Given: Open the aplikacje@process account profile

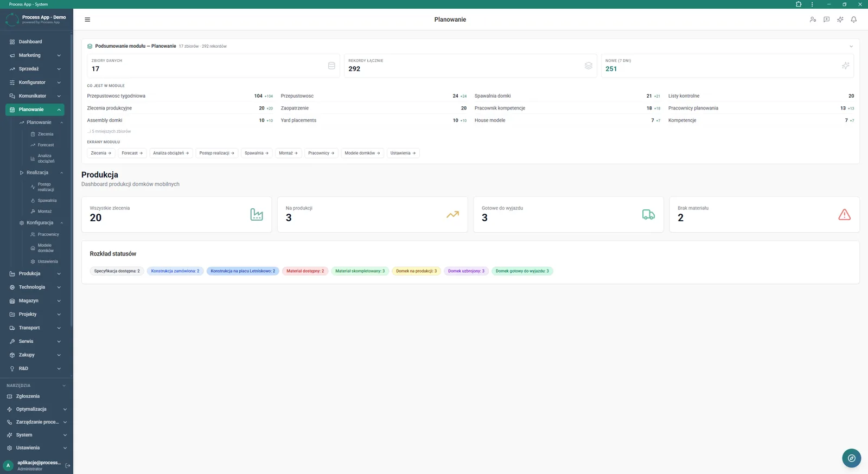Looking at the screenshot, I should (33, 465).
